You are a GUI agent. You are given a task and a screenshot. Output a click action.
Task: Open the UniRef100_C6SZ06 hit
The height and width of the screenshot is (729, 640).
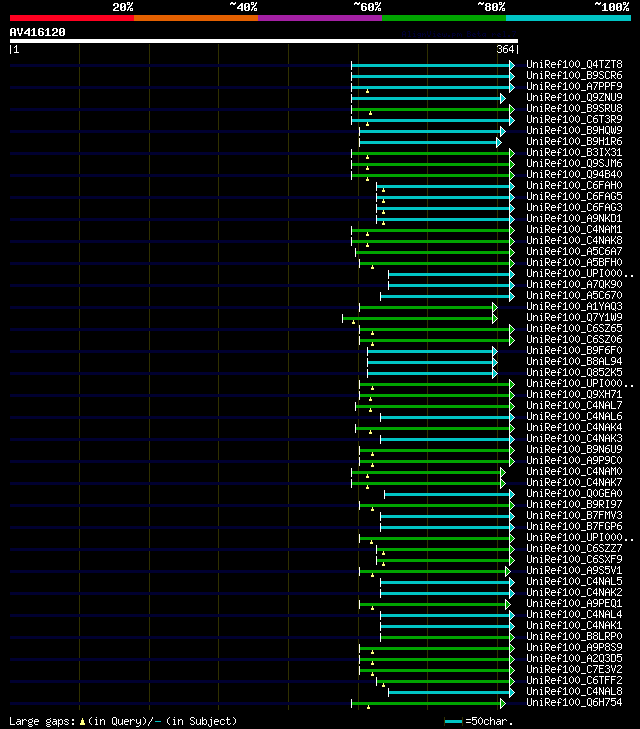574,339
